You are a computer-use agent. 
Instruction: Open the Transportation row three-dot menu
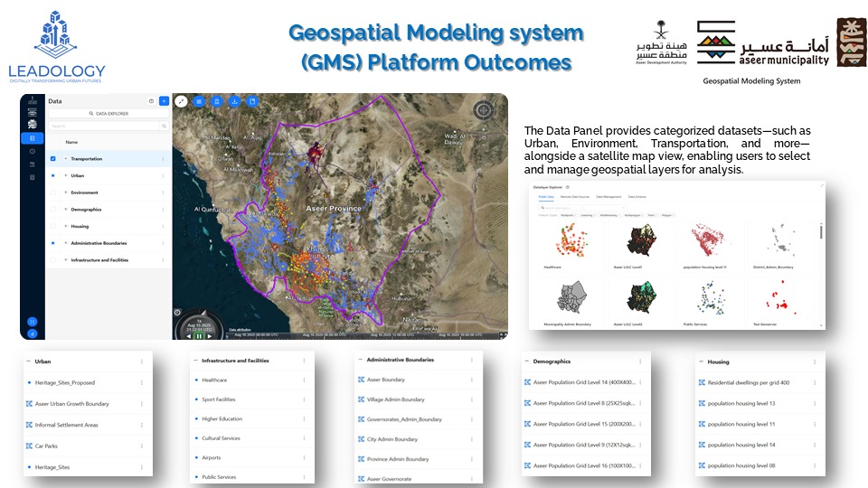tap(163, 159)
